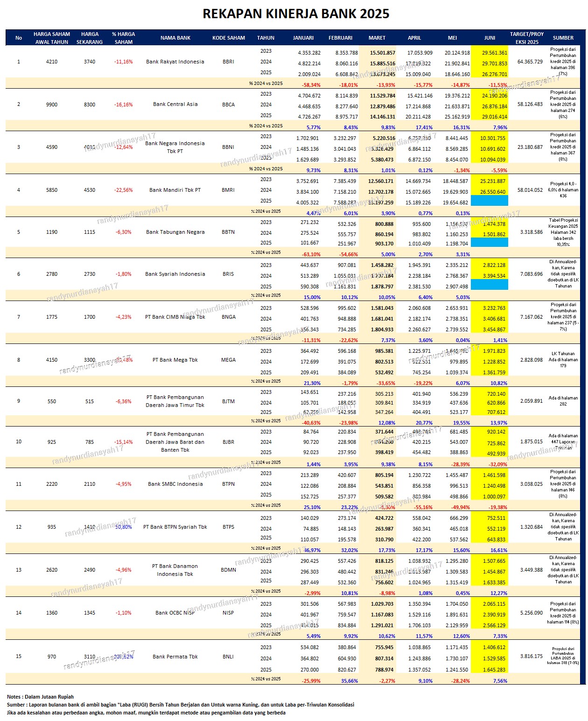The width and height of the screenshot is (588, 721).
Task: Select the "HARGA SEKARANG" column header
Action: [90, 38]
